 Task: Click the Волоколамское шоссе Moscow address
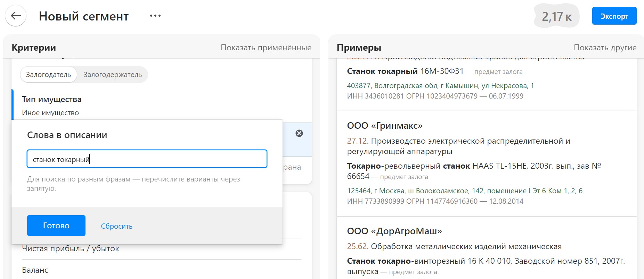click(464, 191)
